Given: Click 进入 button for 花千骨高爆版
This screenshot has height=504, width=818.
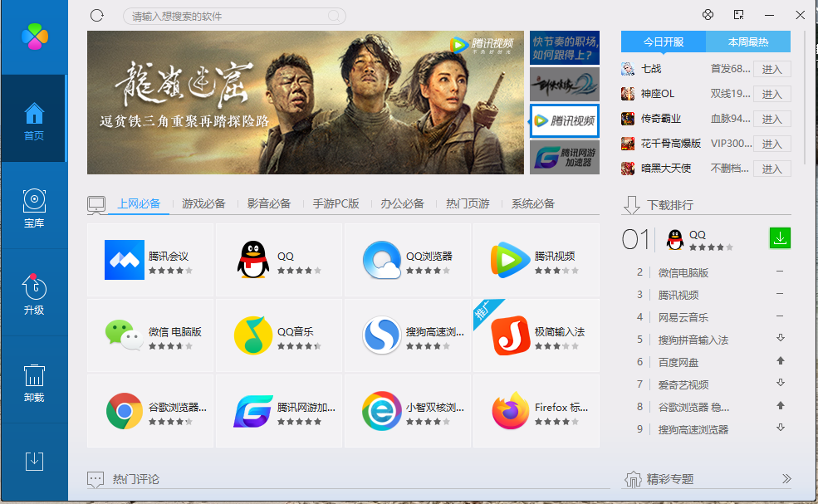Looking at the screenshot, I should (x=772, y=144).
